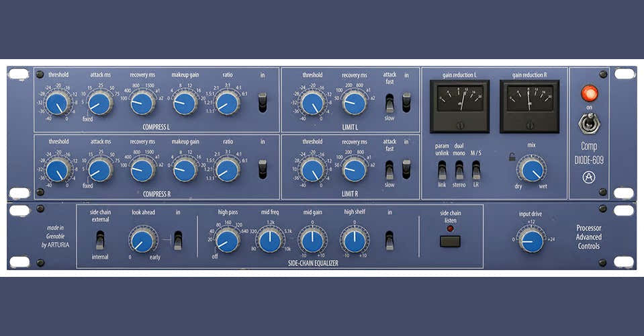Click the Processor Advanced Controls label
Screen dimensions: 644x336
tap(588, 237)
